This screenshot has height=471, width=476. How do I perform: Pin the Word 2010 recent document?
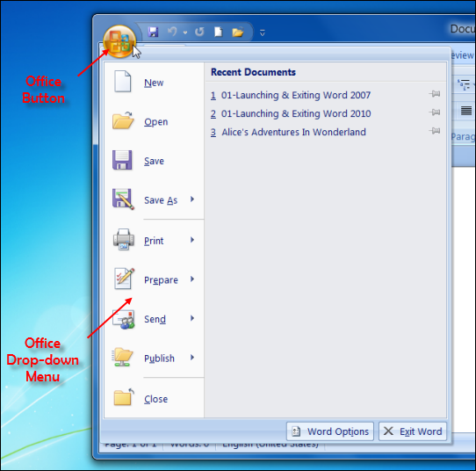click(x=435, y=112)
